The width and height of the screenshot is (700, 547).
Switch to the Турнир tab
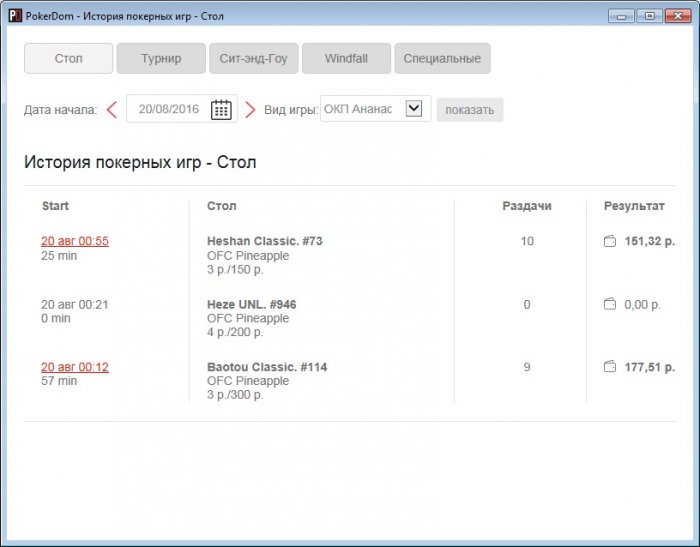[161, 58]
